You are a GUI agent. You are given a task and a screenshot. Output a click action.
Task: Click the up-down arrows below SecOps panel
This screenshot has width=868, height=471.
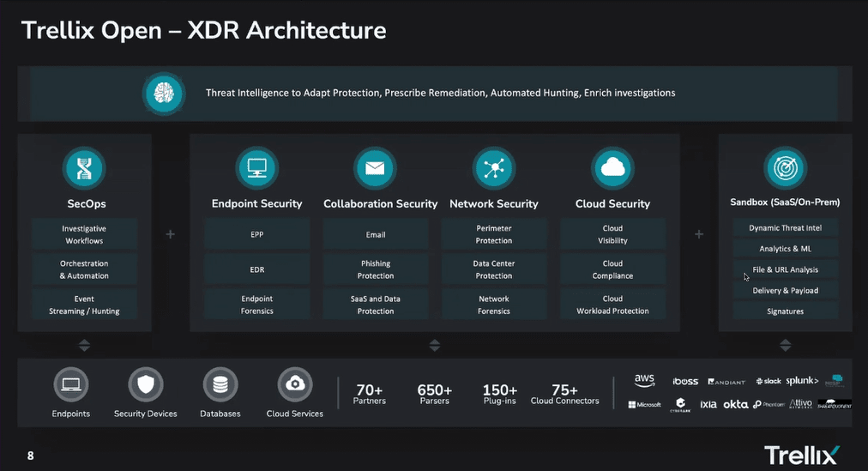coord(84,346)
